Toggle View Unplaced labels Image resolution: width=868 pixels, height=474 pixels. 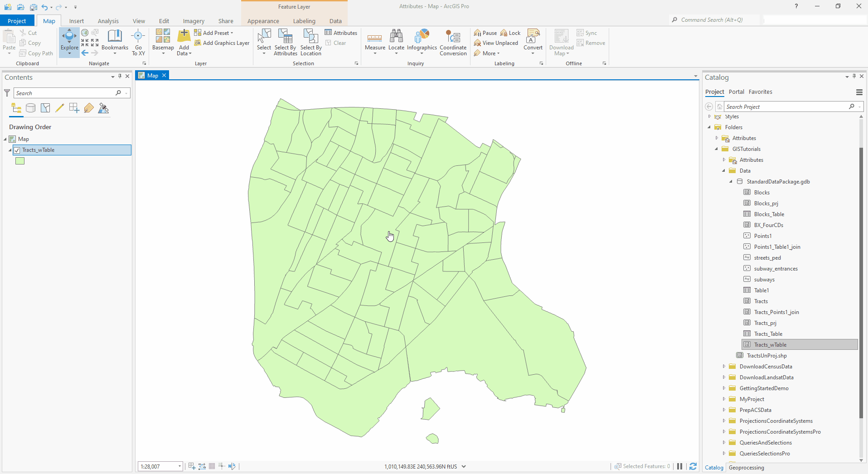click(x=496, y=43)
